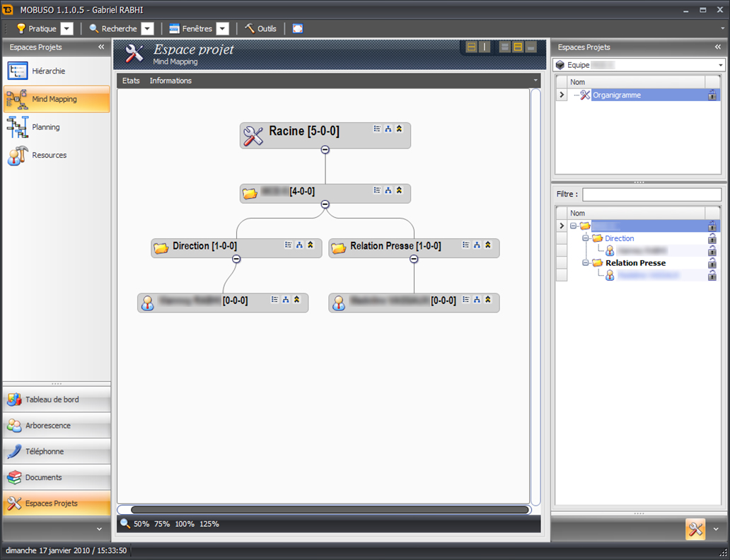Select the Planning view icon
Screen dimensions: 730x560
18,127
